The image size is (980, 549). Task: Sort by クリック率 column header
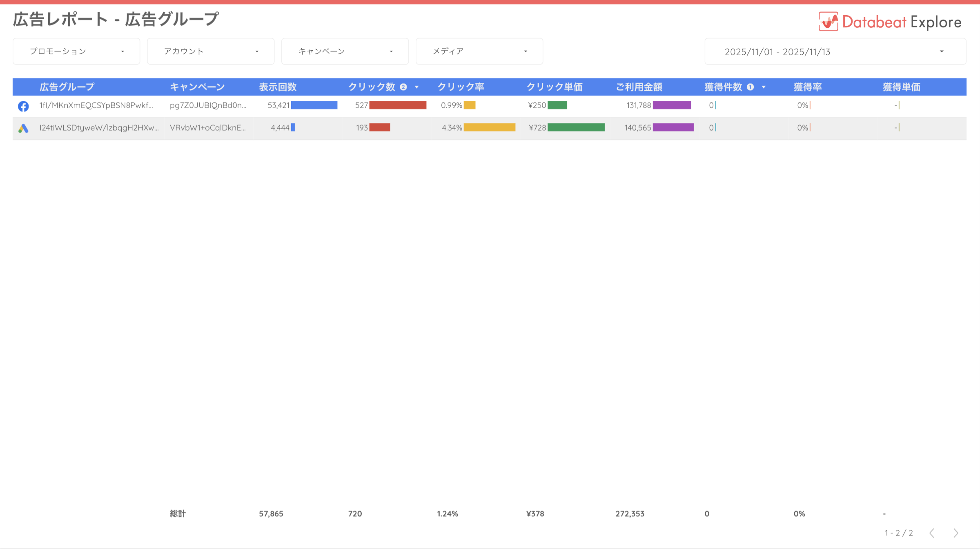pyautogui.click(x=461, y=87)
